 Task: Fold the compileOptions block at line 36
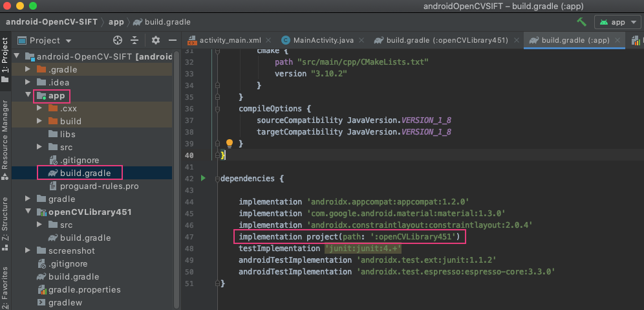(x=217, y=109)
